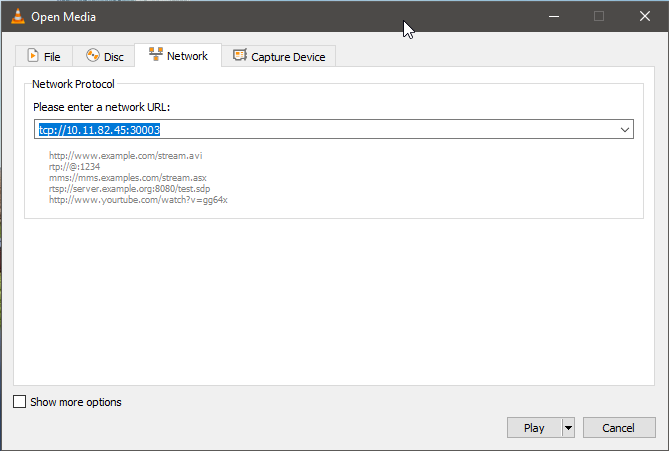
Task: Minimize the Open Media window
Action: [x=554, y=16]
